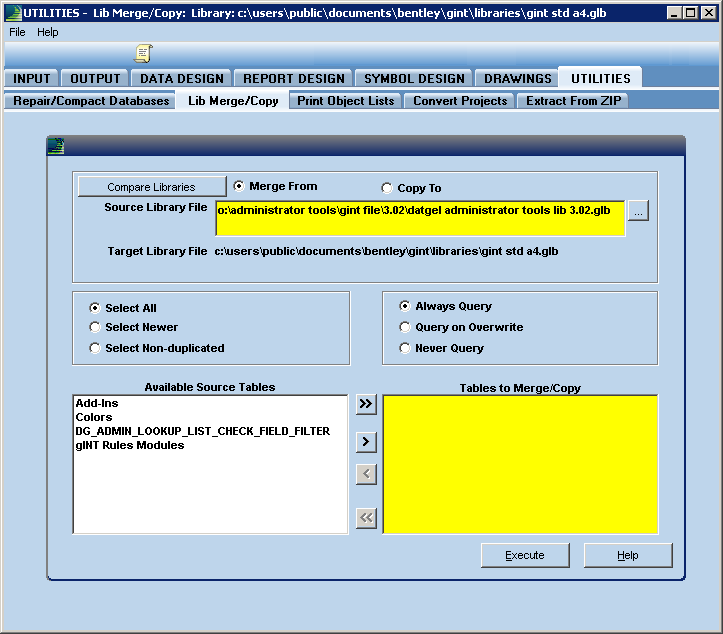This screenshot has width=723, height=634.
Task: Click the double right arrow move-all button
Action: pos(366,404)
